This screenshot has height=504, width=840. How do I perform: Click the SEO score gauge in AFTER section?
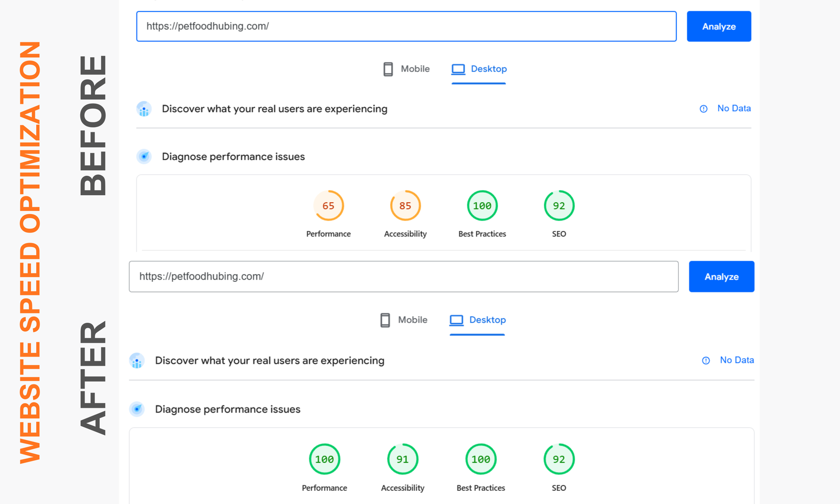coord(559,459)
